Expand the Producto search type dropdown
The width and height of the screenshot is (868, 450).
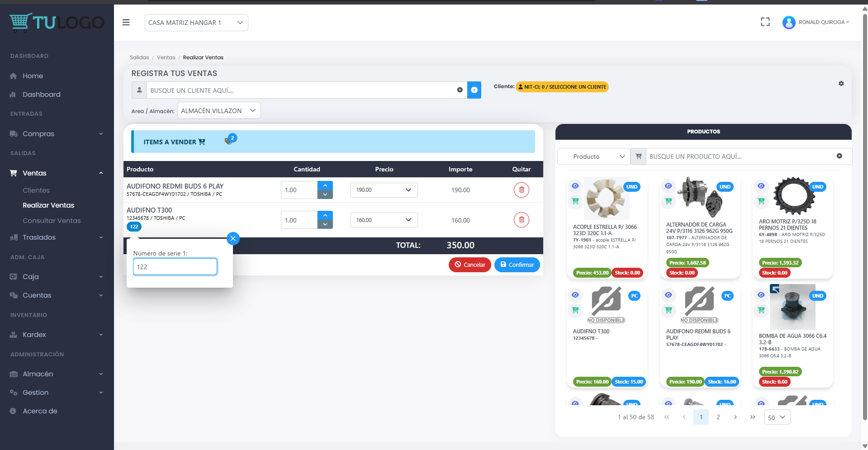[x=593, y=156]
